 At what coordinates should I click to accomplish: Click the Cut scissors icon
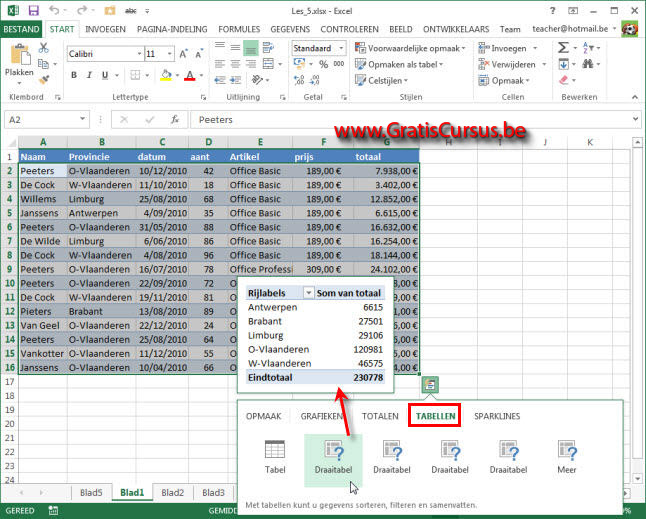click(44, 48)
